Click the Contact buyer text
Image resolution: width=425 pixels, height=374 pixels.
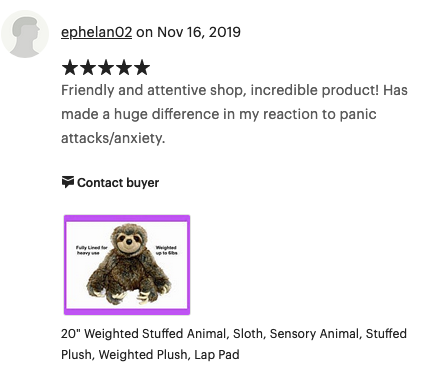tap(118, 183)
